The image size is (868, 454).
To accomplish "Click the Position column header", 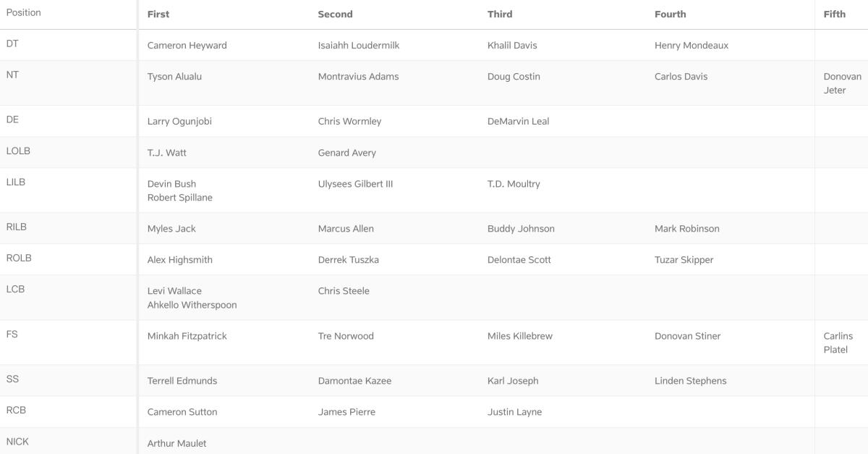I will [x=23, y=13].
